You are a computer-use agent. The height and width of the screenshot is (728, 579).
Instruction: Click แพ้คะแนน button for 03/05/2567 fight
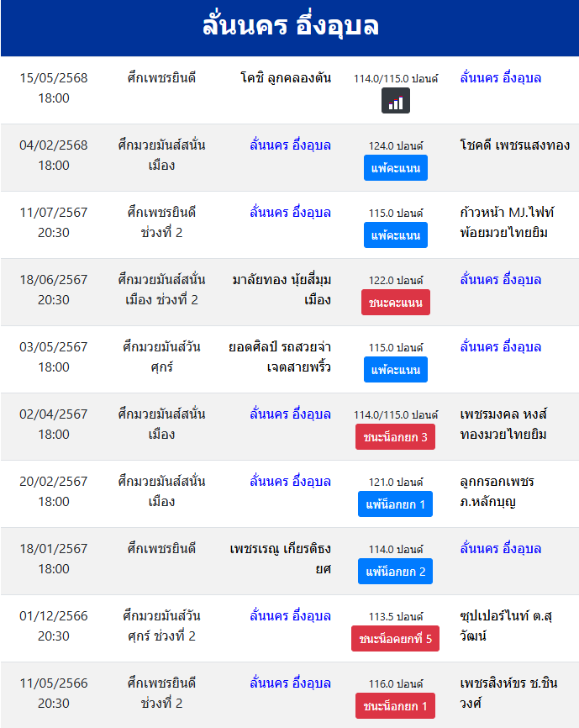[395, 370]
